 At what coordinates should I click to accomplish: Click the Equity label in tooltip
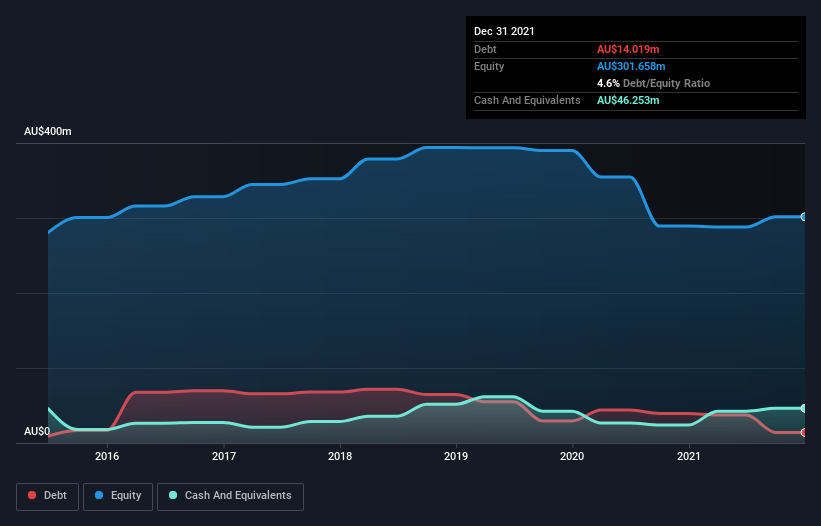click(489, 66)
